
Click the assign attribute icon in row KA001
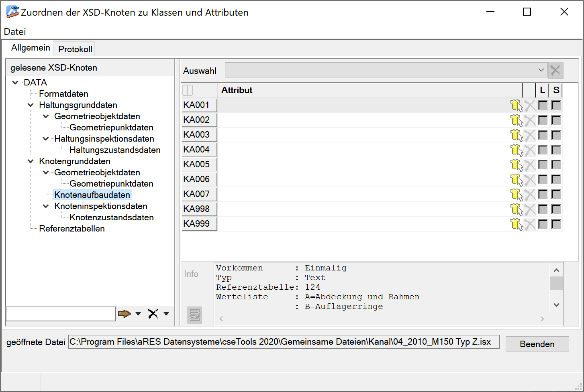click(x=516, y=106)
